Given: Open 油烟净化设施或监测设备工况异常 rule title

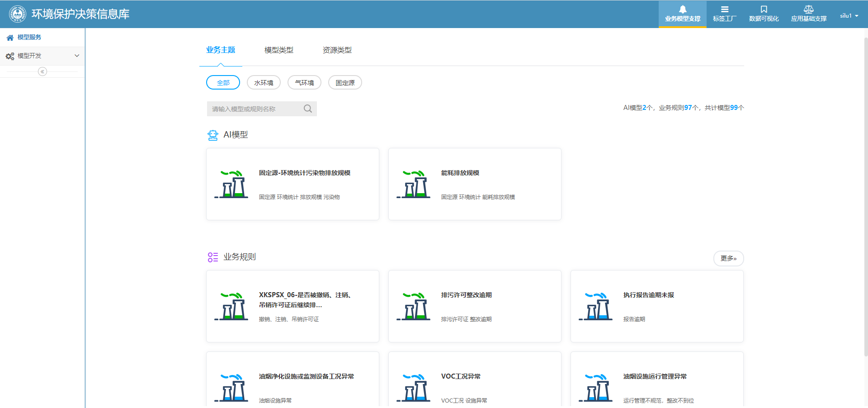Looking at the screenshot, I should click(x=307, y=376).
